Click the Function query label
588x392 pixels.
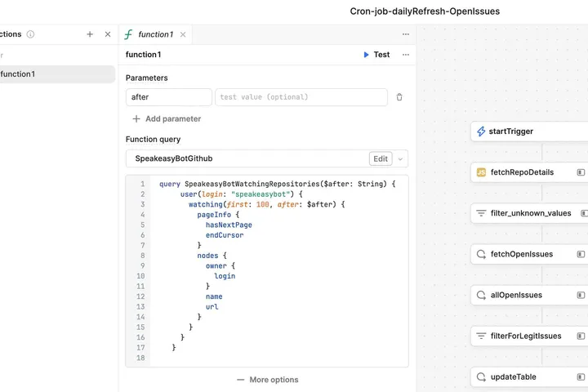point(153,139)
